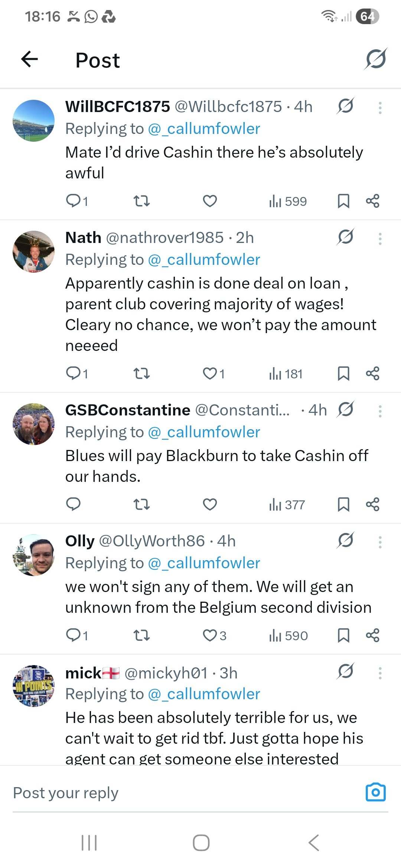
Task: Attach a photo with the camera icon
Action: pos(376,792)
